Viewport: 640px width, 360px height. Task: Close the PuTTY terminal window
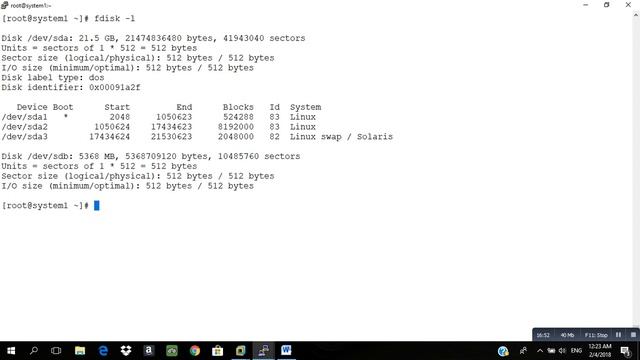click(628, 5)
